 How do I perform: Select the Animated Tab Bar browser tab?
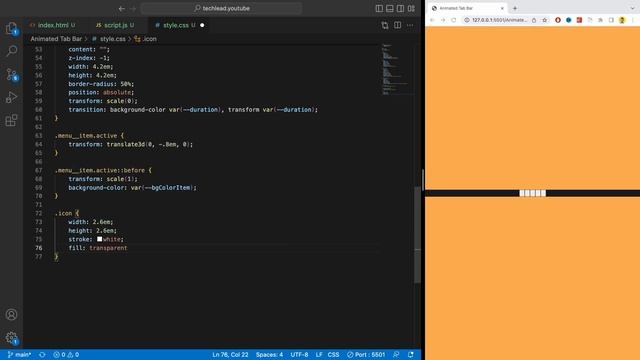point(468,8)
